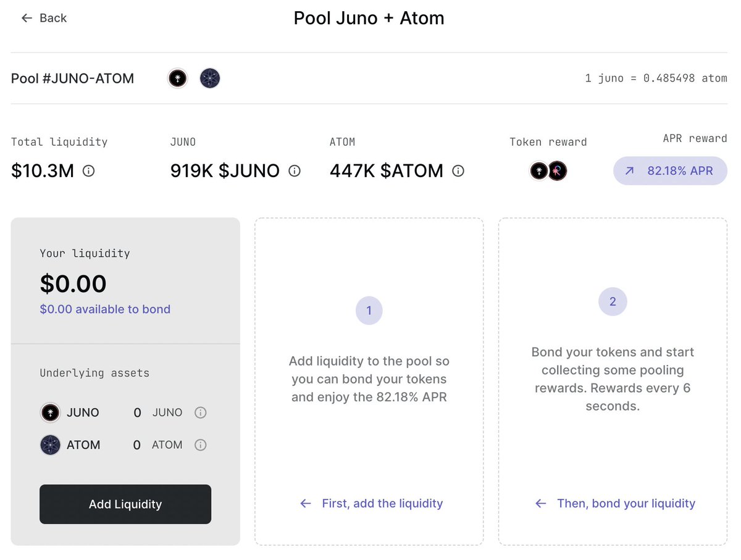
Task: Click the JUNO token icon in pool header
Action: pyautogui.click(x=178, y=78)
